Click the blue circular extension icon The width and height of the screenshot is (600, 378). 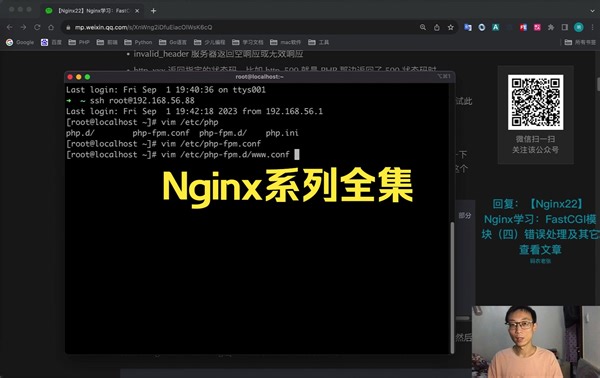[482, 27]
